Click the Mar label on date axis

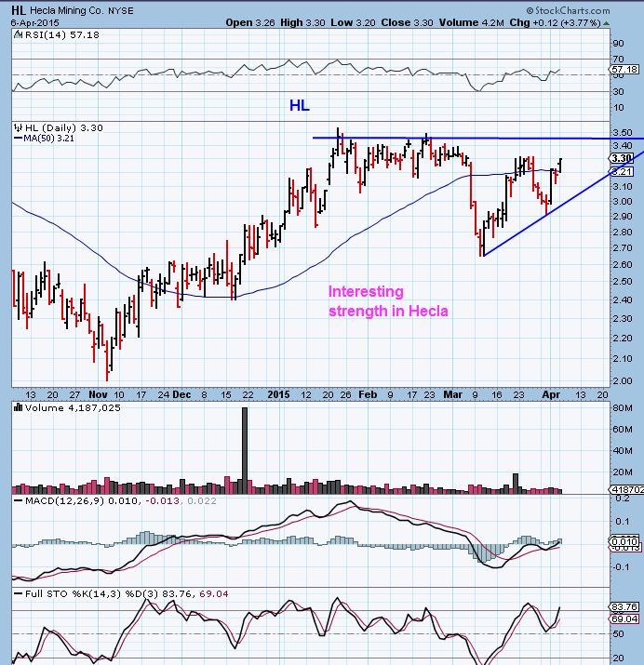(452, 394)
